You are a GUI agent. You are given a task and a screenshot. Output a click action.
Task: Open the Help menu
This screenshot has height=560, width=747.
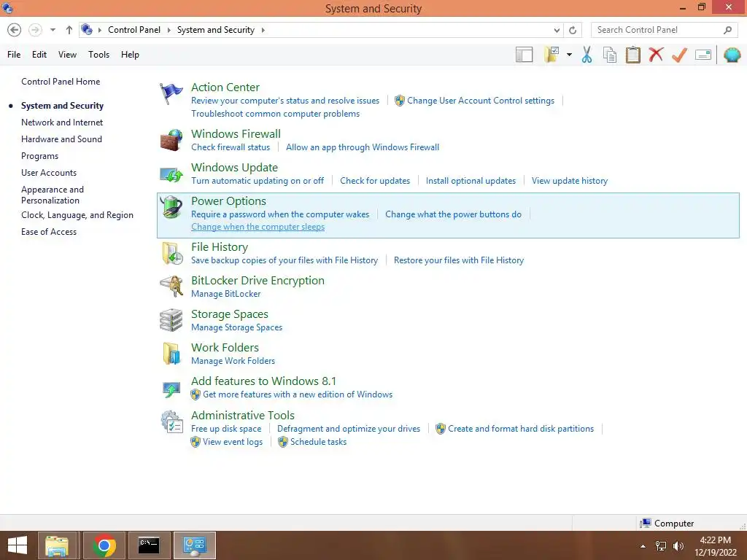(130, 54)
